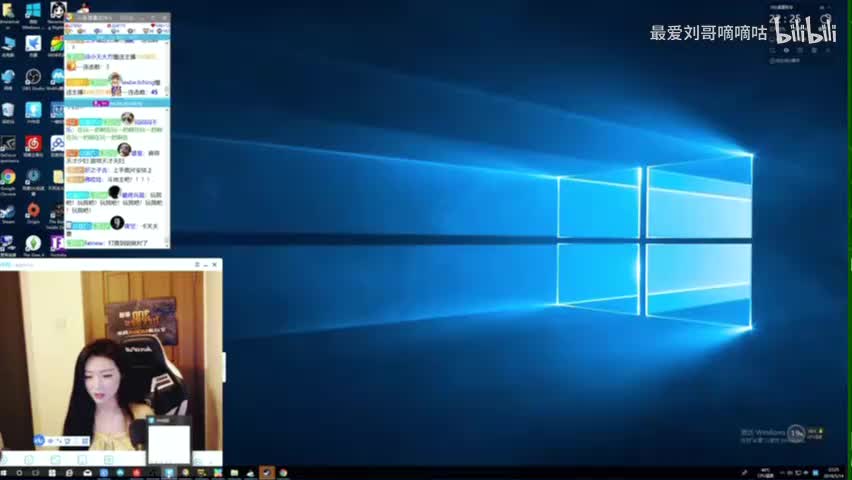Click the blue highlighted banner in chat
This screenshot has width=852, height=480.
[117, 103]
